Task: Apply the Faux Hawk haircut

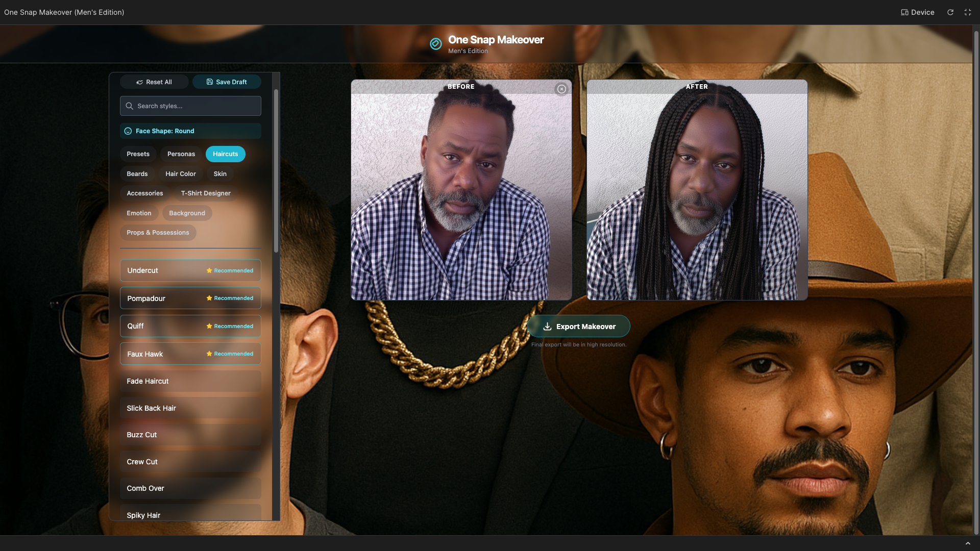Action: point(190,354)
